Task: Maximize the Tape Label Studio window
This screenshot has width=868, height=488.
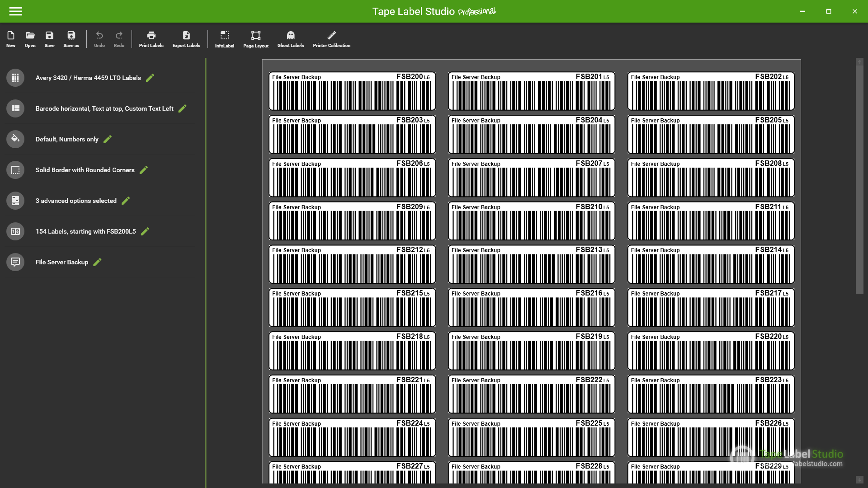Action: [829, 11]
